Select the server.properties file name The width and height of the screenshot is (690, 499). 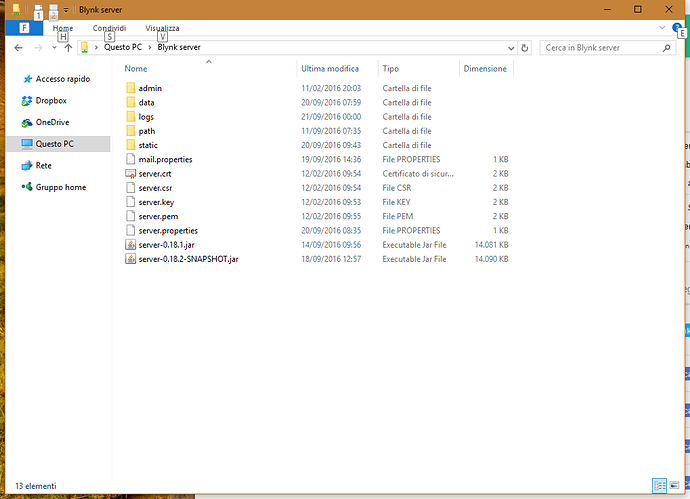click(168, 231)
